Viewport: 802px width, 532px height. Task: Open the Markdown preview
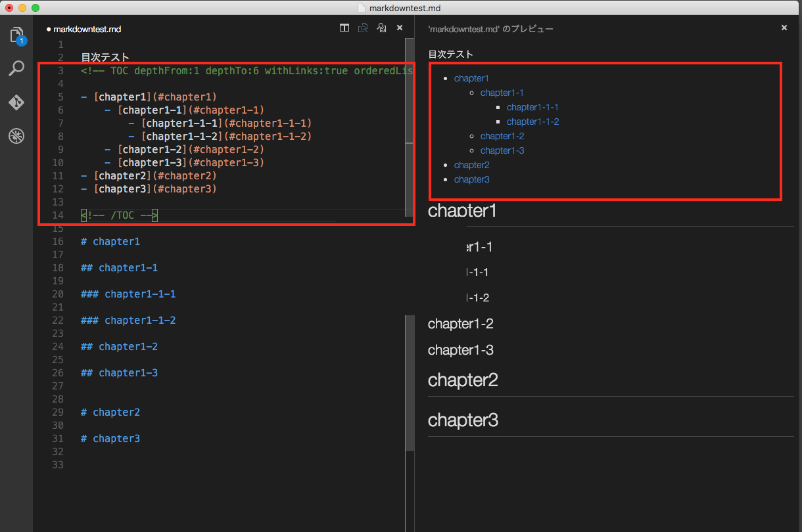363,28
